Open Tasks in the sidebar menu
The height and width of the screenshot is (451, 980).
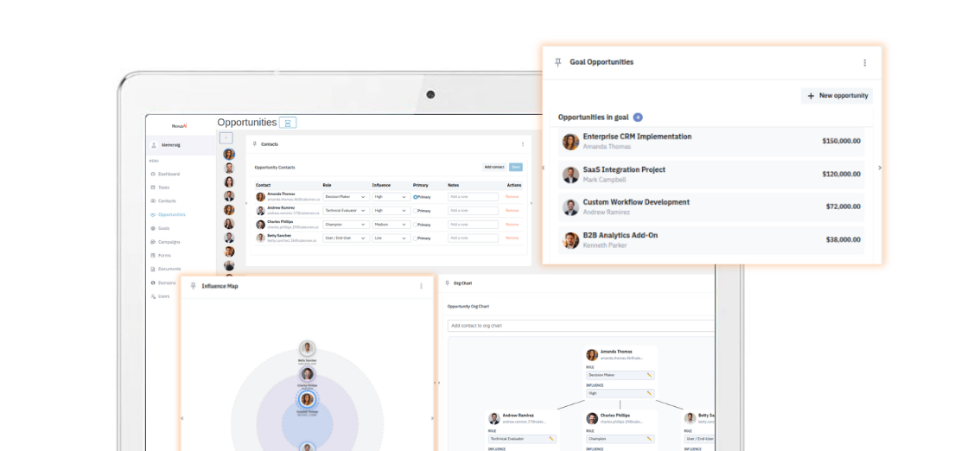(163, 187)
